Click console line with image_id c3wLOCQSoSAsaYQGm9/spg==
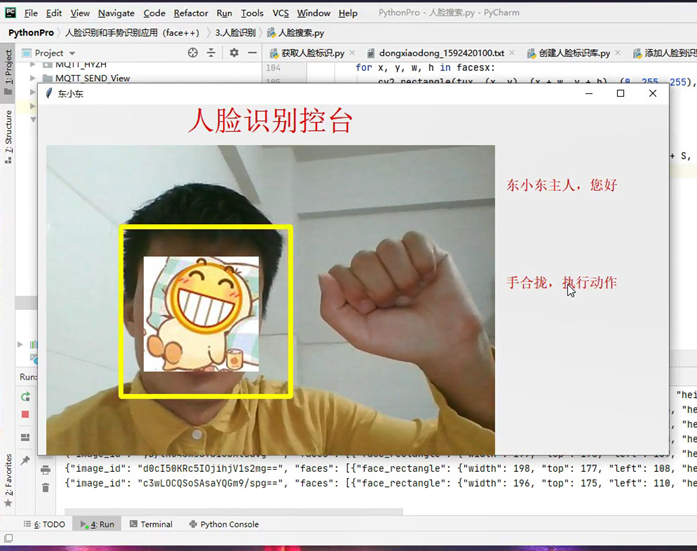This screenshot has height=551, width=697. coord(381,483)
